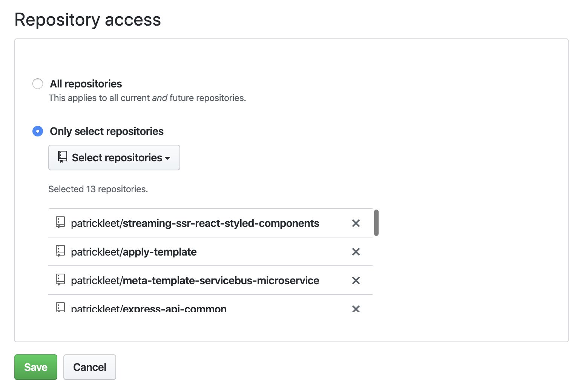Click repo icon beside meta-template-servicebus-microservice
This screenshot has height=392, width=586.
60,280
